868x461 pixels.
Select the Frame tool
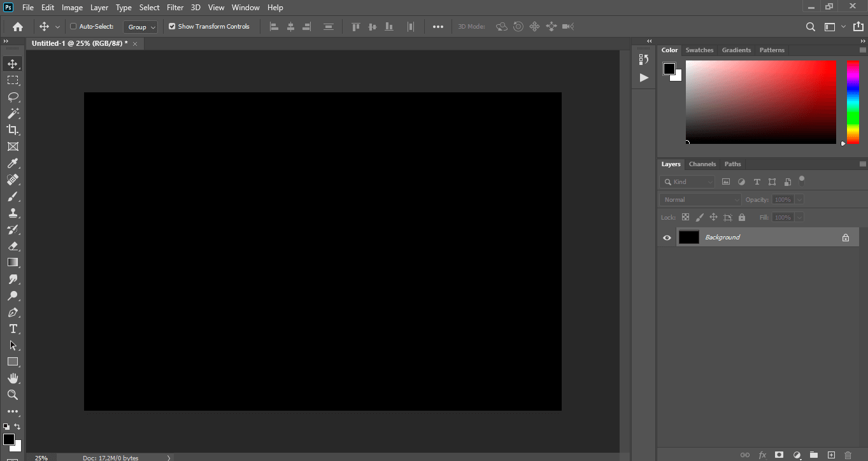[13, 146]
